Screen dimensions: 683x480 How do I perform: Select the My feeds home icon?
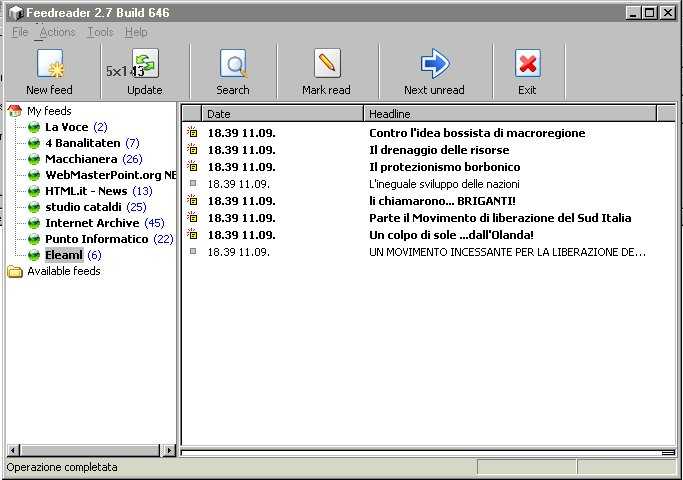15,111
